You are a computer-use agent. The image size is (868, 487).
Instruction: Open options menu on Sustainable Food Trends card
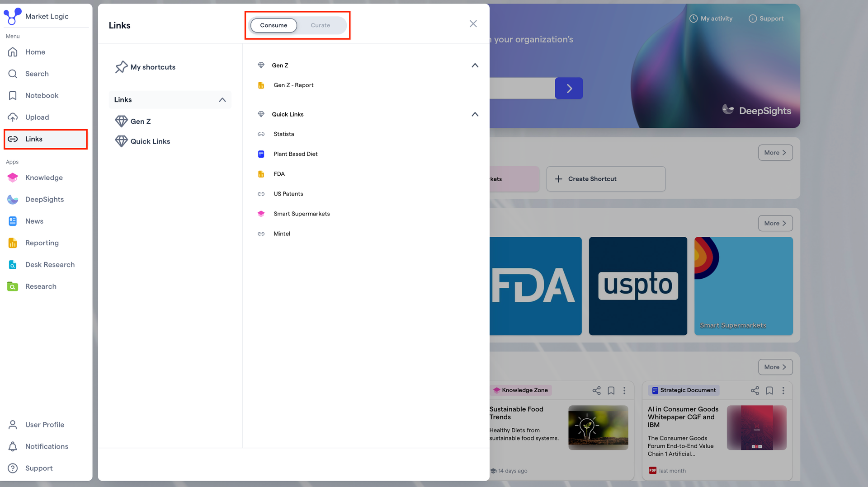click(624, 390)
